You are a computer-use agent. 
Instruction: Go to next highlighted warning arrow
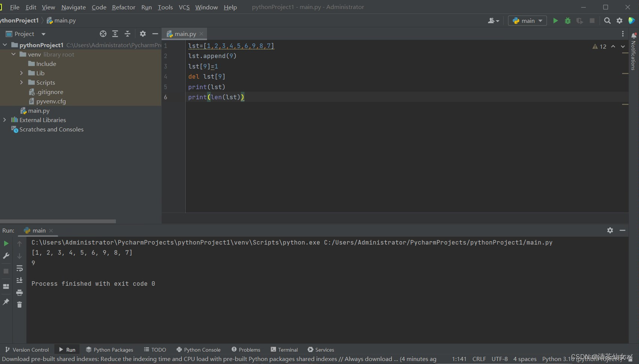623,46
